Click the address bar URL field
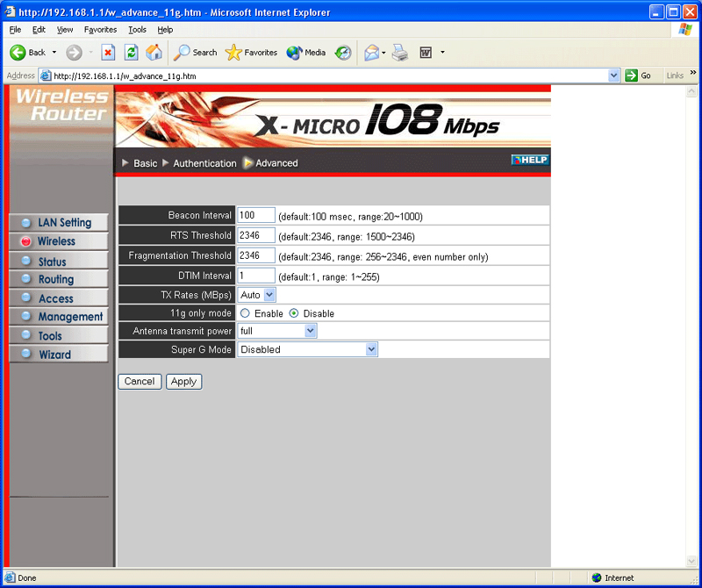The height and width of the screenshot is (588, 702). coord(330,75)
